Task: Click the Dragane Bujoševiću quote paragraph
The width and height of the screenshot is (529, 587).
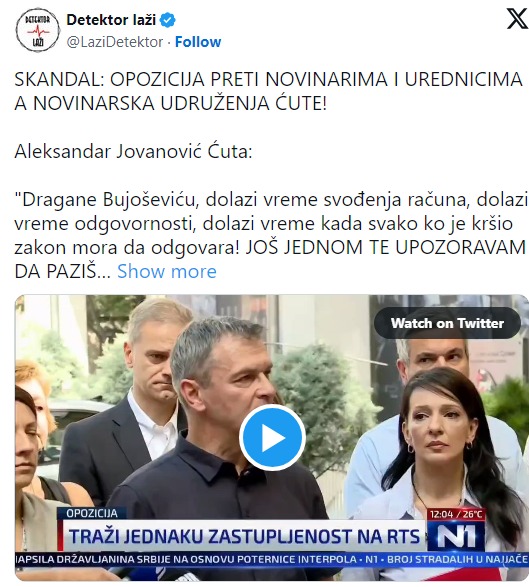Action: point(271,235)
